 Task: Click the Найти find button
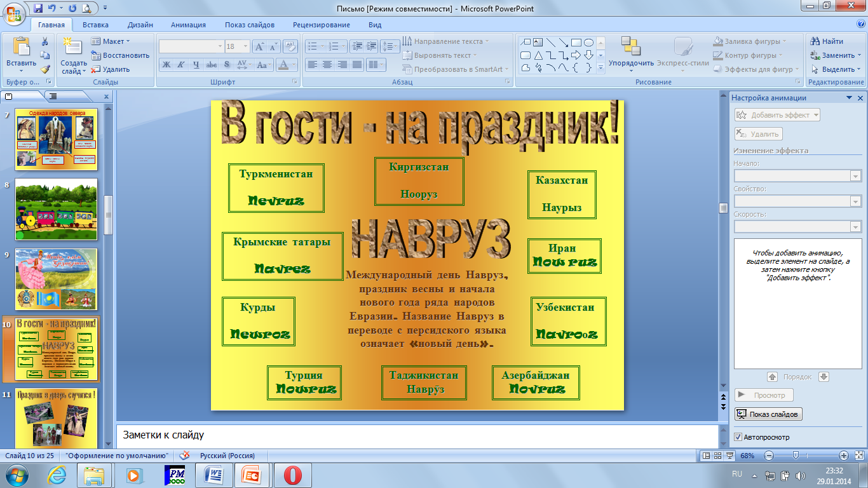[x=827, y=41]
